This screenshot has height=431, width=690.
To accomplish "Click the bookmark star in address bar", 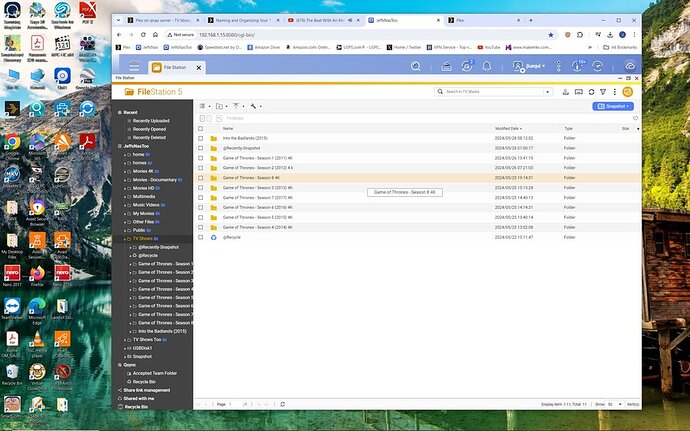I will point(551,35).
